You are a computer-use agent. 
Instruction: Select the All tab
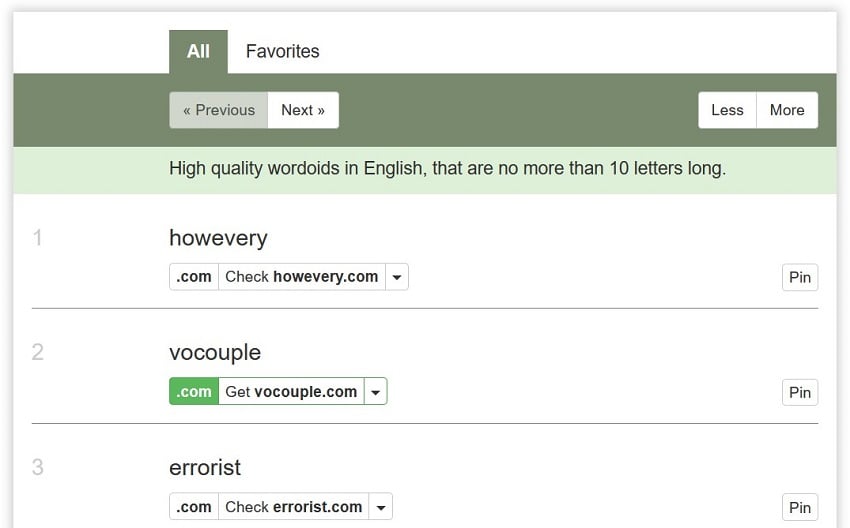coord(198,51)
